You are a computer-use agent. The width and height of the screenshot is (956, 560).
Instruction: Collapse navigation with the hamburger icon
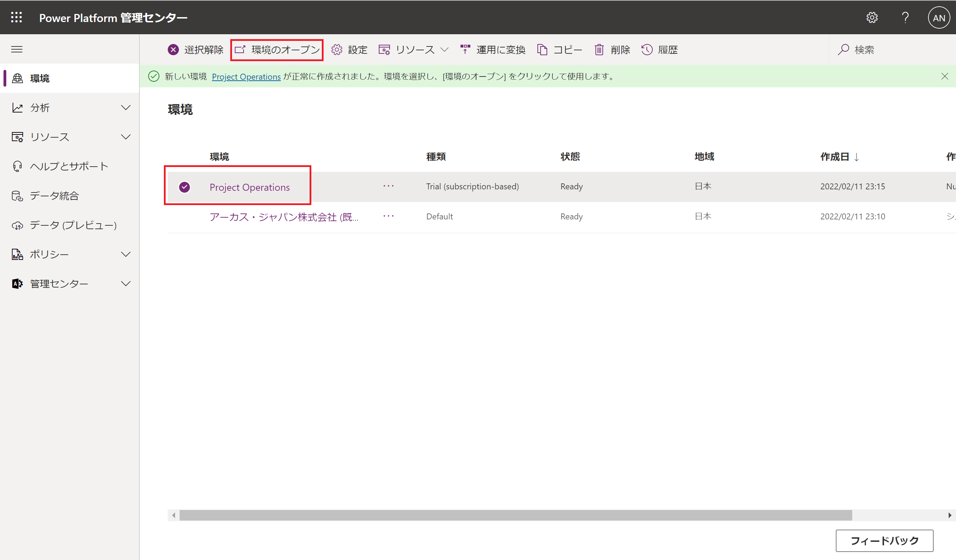17,49
